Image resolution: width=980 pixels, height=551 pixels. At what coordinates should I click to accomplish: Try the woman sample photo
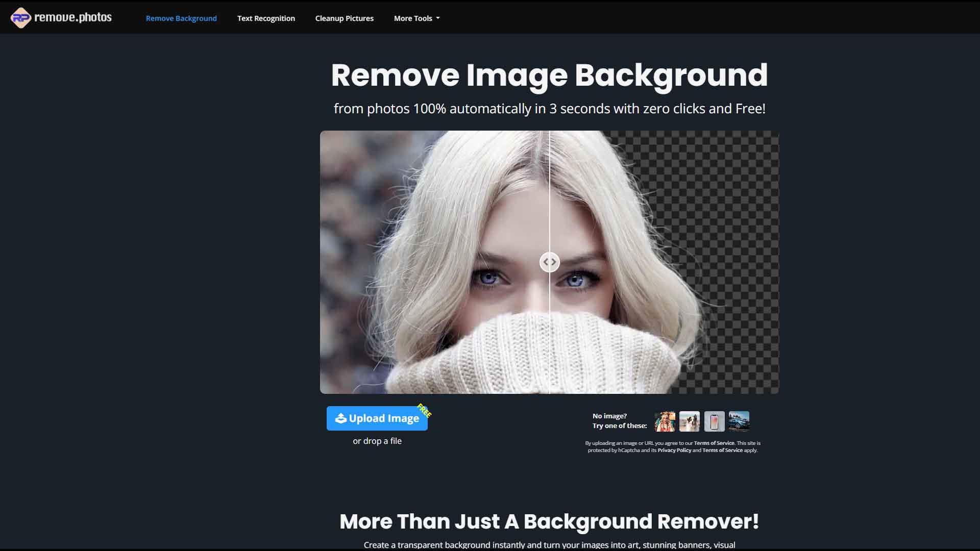coord(665,421)
